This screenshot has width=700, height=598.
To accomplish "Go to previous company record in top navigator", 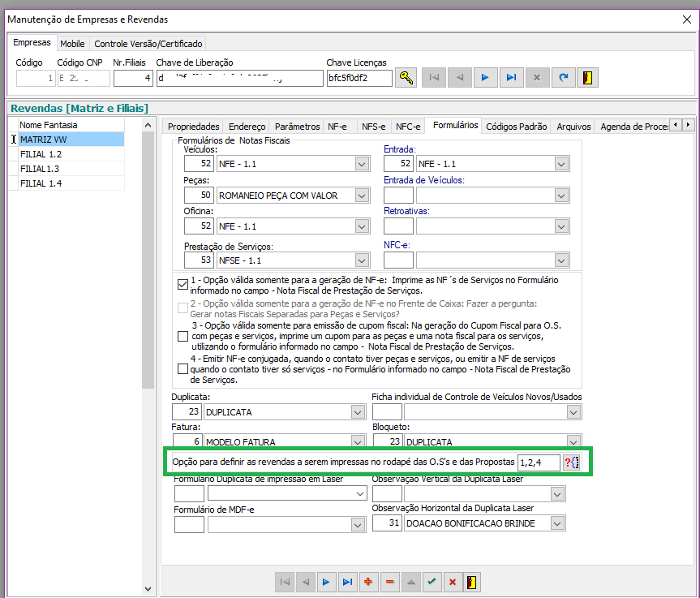I will [460, 78].
